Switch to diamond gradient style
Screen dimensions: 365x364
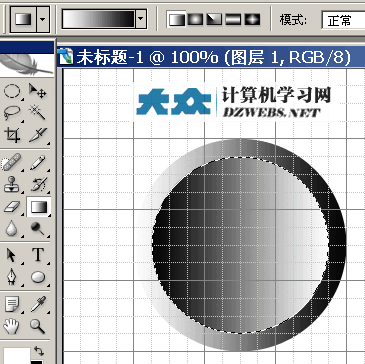coord(252,20)
